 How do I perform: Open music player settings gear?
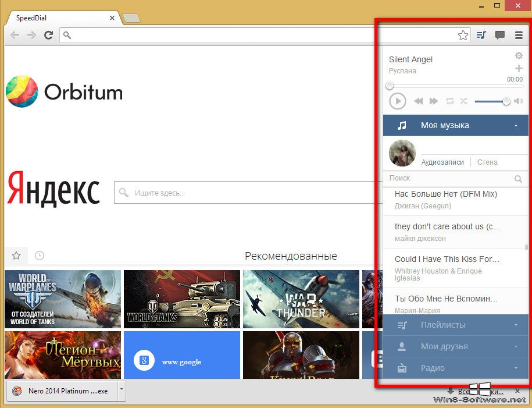click(519, 55)
